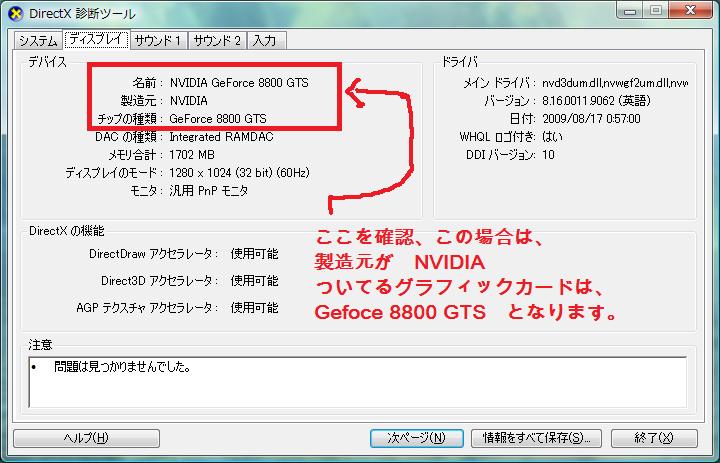Screen dimensions: 720x463
Task: Open the サウンド 2 tab
Action: tap(217, 41)
